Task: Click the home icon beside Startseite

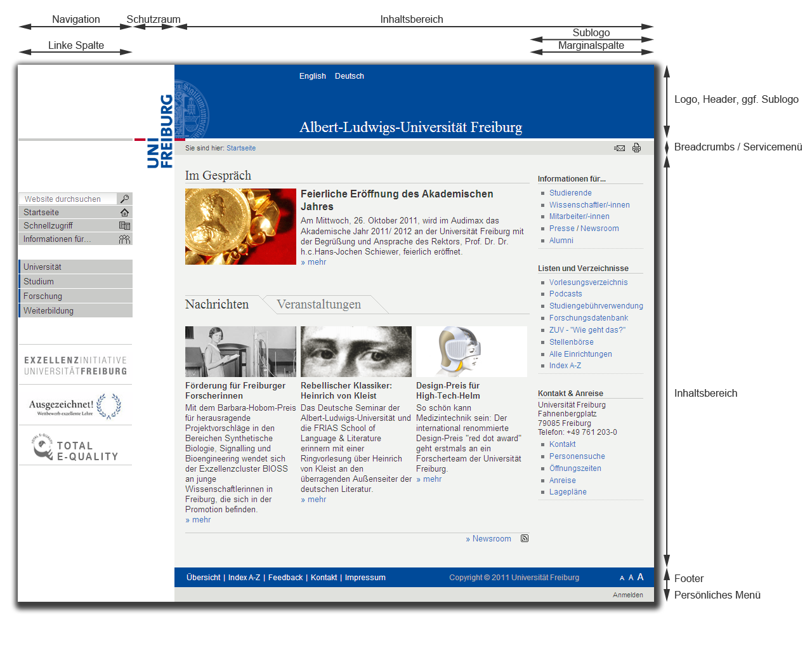Action: pos(124,213)
